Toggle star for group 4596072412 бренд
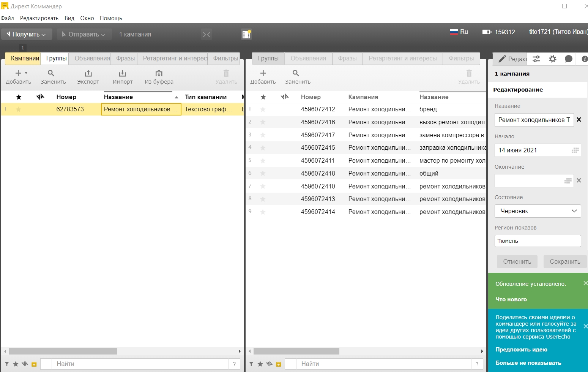The width and height of the screenshot is (588, 372). [263, 109]
